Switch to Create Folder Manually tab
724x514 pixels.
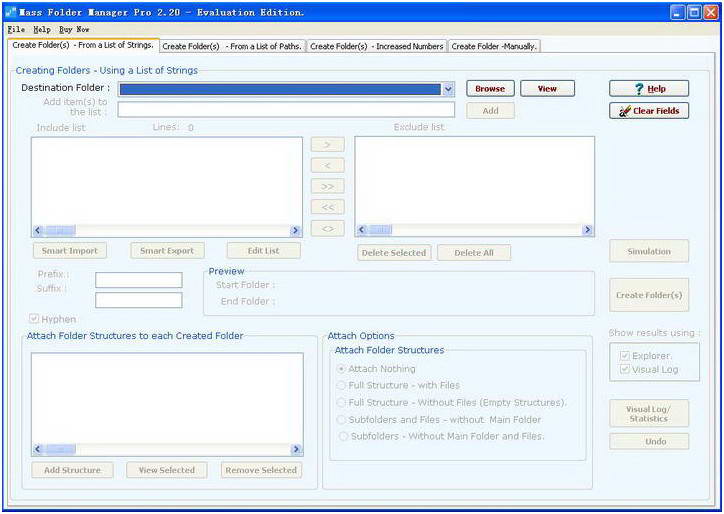494,46
